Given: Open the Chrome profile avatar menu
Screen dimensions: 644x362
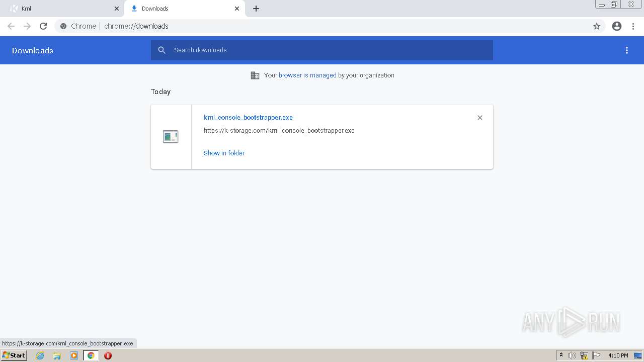Looking at the screenshot, I should point(617,26).
